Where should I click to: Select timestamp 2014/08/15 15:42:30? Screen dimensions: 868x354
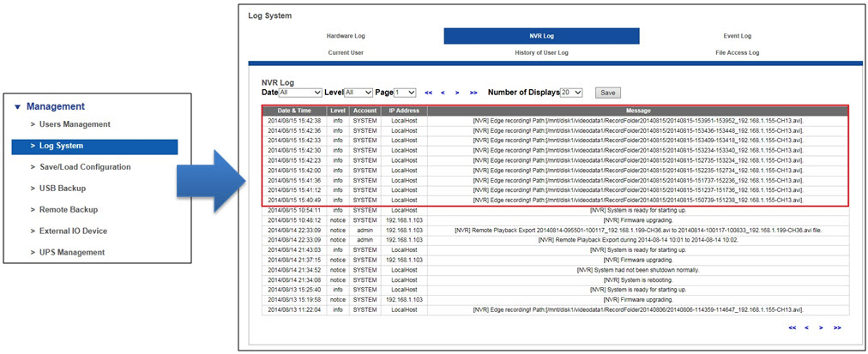tap(294, 151)
